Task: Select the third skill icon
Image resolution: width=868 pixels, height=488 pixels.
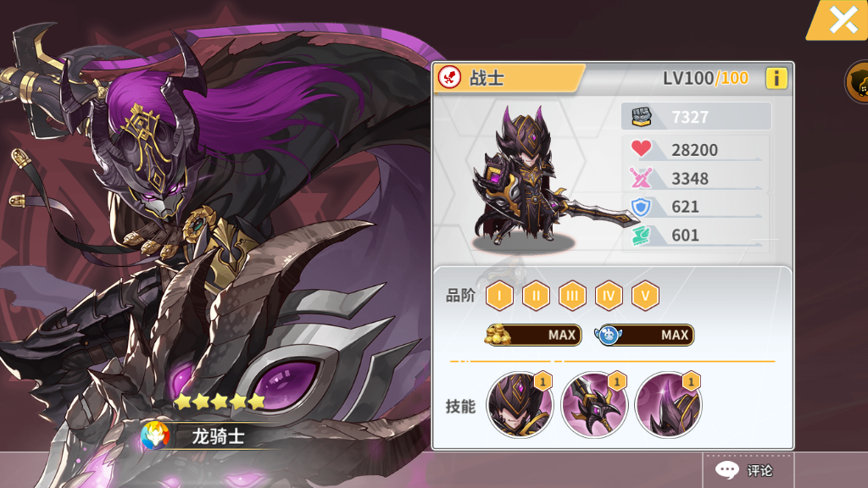Action: tap(668, 404)
